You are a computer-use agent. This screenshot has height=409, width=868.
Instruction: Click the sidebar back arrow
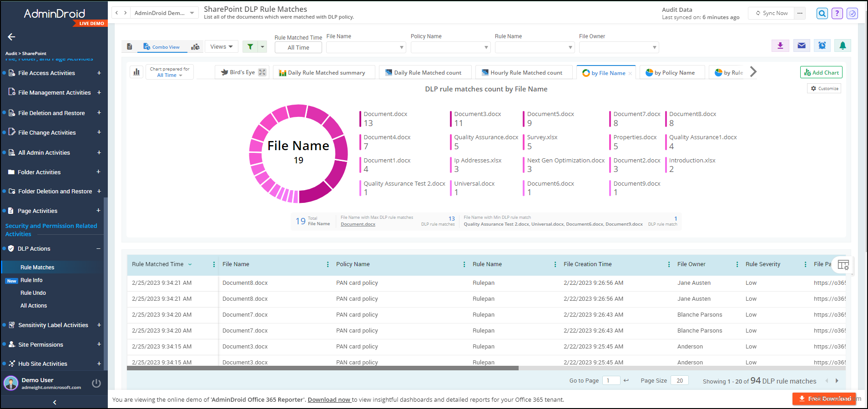click(x=12, y=37)
